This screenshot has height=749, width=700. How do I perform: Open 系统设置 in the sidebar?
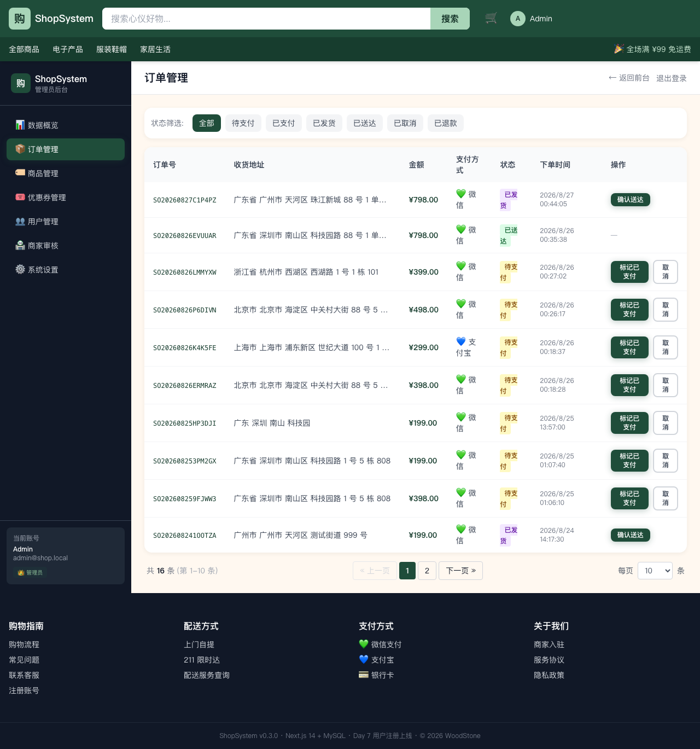click(x=66, y=270)
